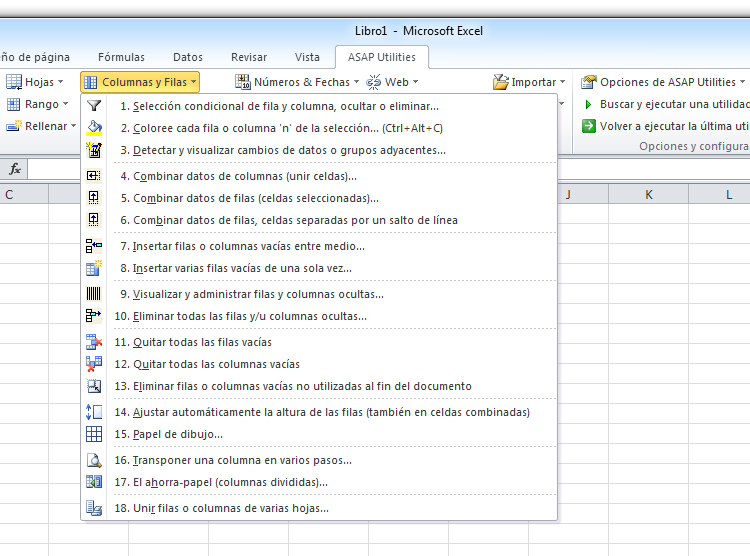
Task: Click the remove empty columns icon
Action: point(94,364)
